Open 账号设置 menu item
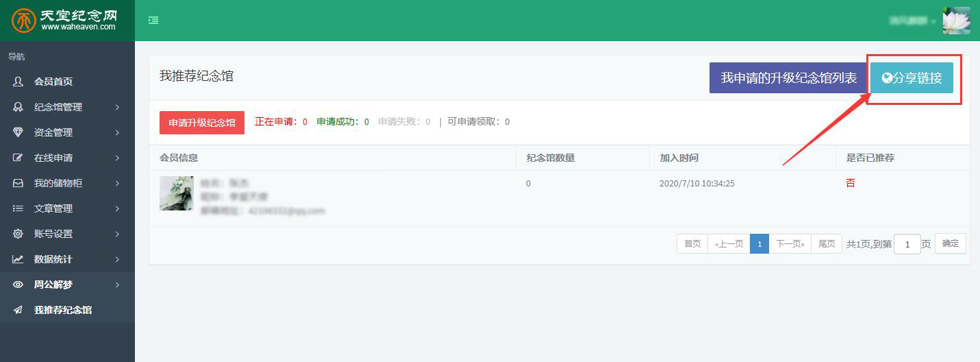 pyautogui.click(x=67, y=234)
